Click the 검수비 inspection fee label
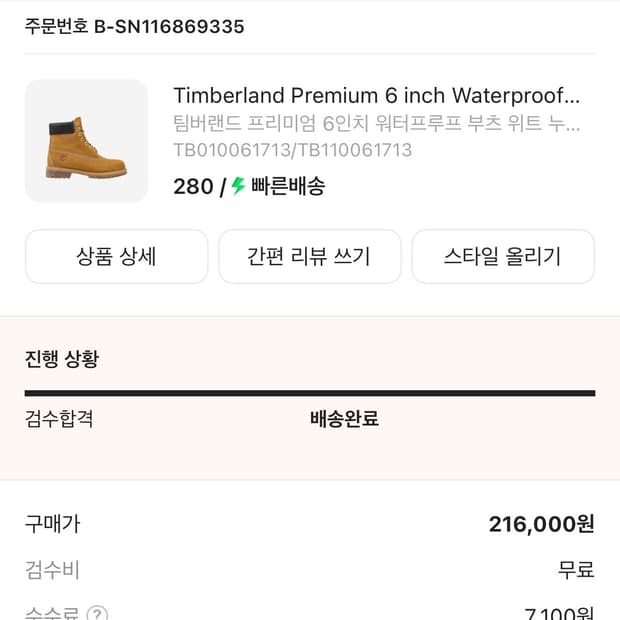 [x=52, y=570]
